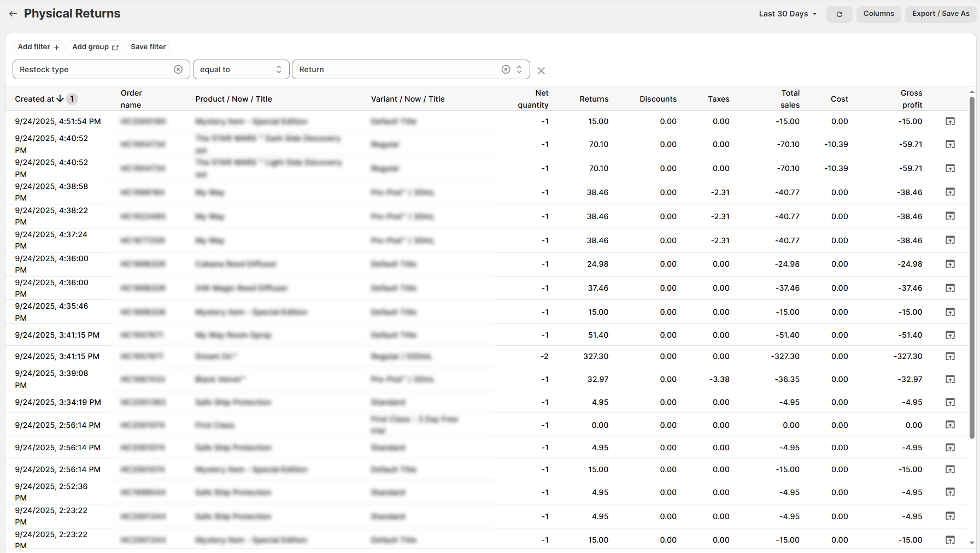Open row icon for -327.30 gross profit row
Screen dimensions: 980x553
click(x=950, y=356)
